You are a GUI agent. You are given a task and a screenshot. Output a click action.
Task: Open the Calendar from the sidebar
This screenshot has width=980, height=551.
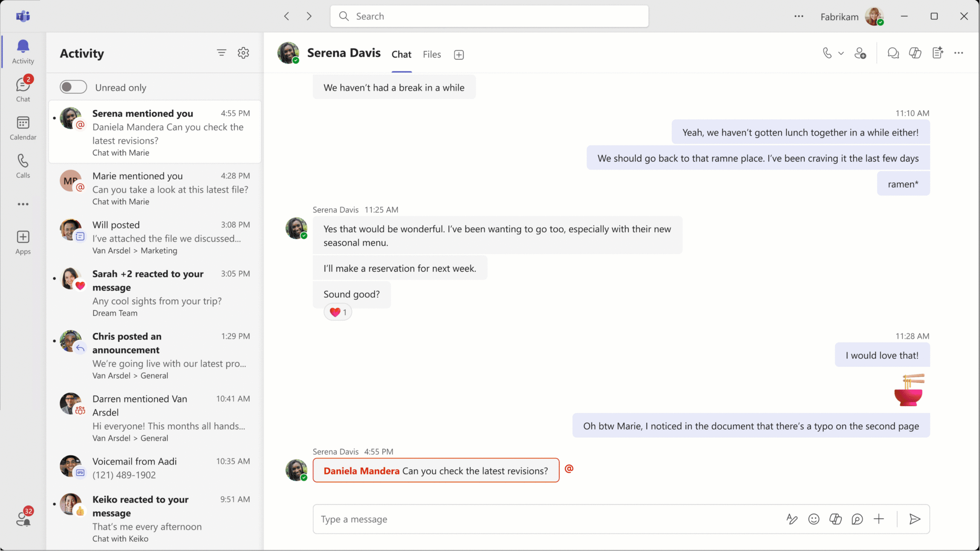point(23,127)
